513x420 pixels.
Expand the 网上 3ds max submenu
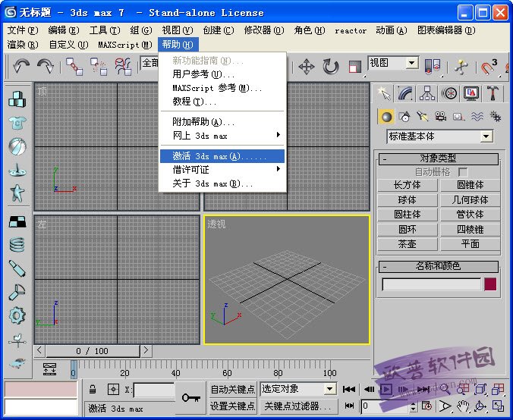pos(222,136)
